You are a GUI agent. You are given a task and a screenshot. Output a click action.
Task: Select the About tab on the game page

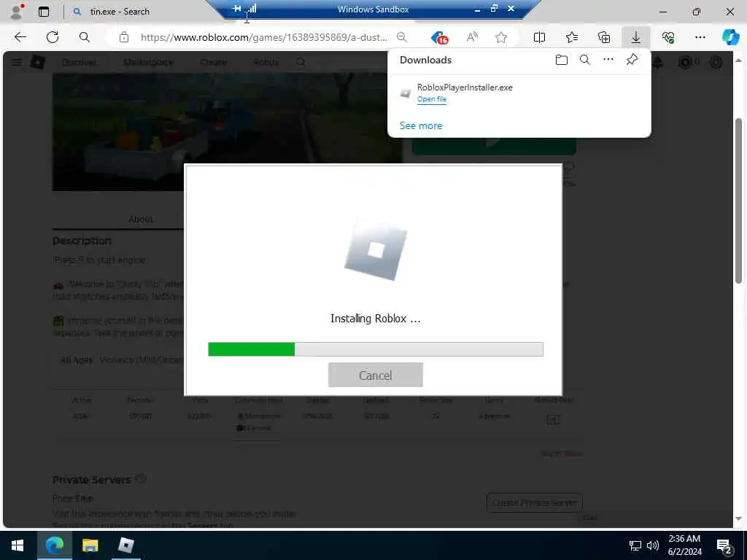point(141,219)
